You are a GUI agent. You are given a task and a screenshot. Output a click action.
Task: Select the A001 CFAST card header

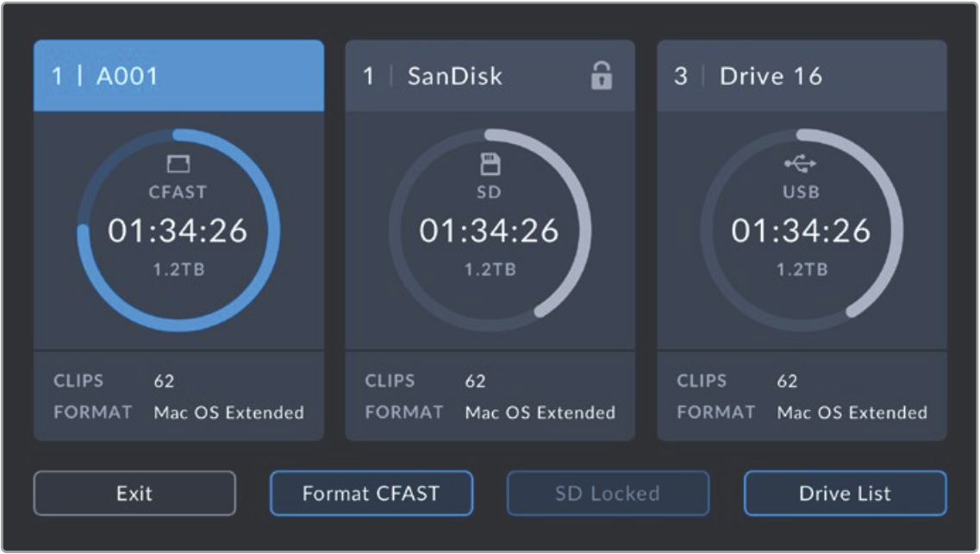[x=178, y=76]
